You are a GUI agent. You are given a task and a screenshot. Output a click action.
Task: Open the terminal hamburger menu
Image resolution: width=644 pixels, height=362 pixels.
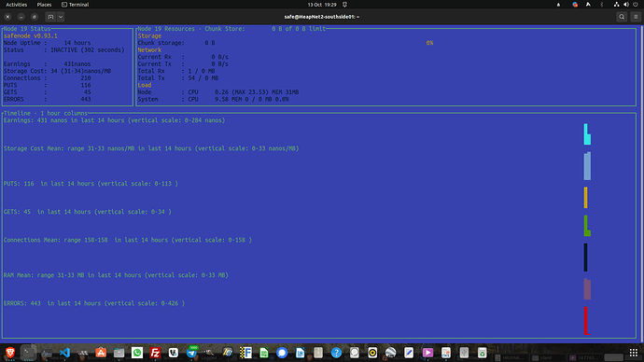[x=636, y=17]
